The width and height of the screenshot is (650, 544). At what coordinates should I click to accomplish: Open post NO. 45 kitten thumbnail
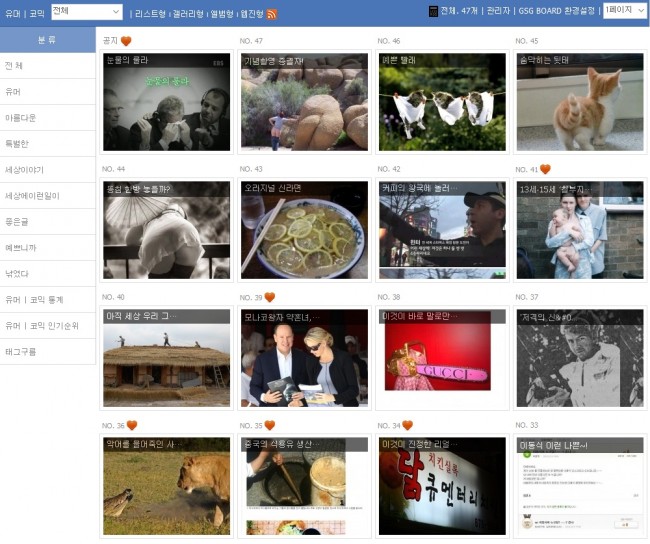click(x=580, y=102)
